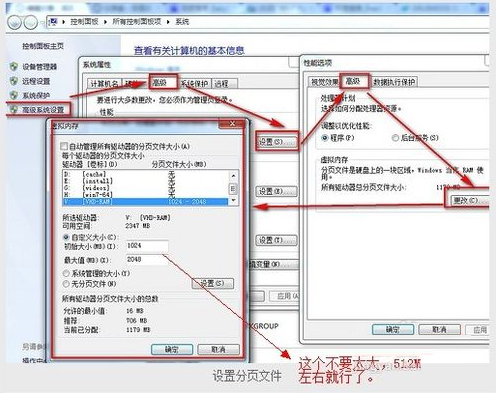Click the forward navigation arrow button
496x393 pixels.
[x=31, y=22]
